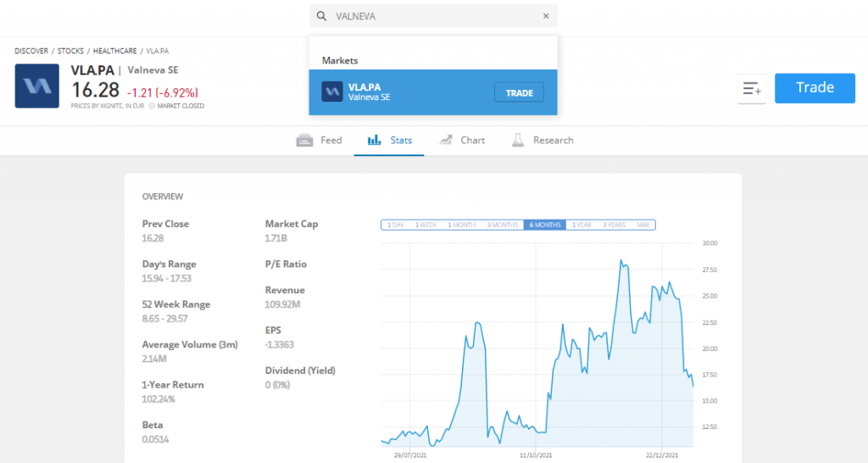Click the Prev Close value 16.28

tap(153, 238)
